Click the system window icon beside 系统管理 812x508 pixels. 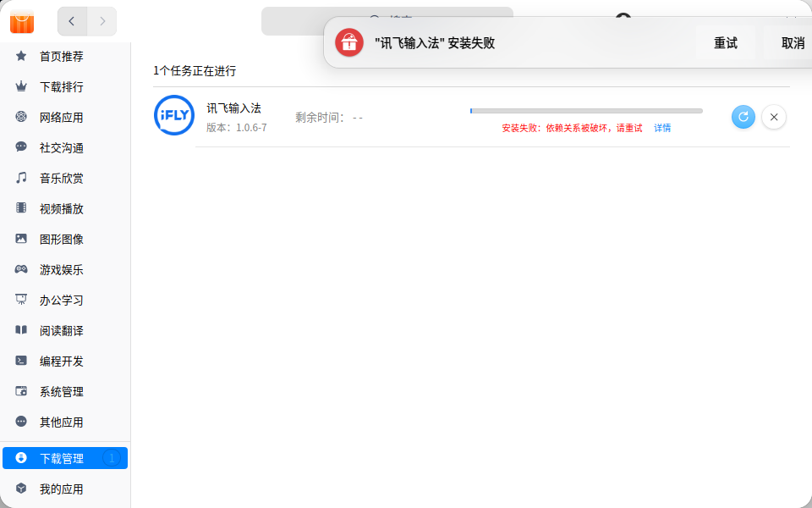(x=21, y=391)
